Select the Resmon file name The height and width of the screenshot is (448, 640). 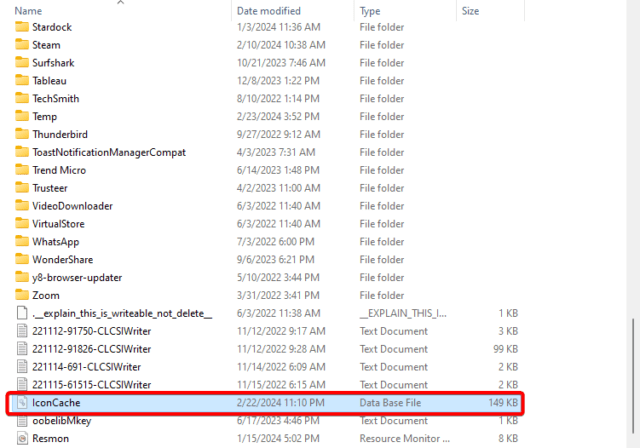click(51, 439)
